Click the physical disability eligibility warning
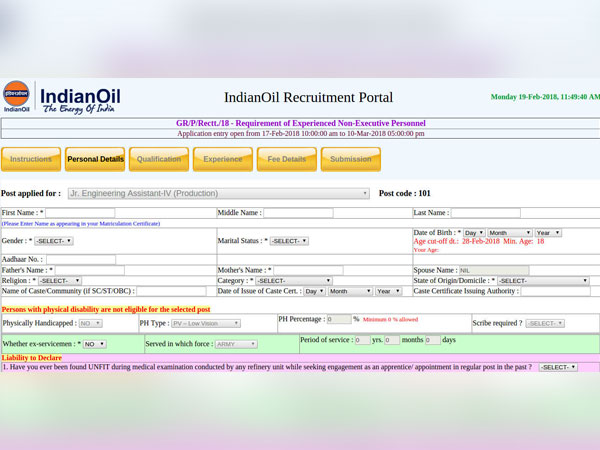Viewport: 600px width, 450px height. pyautogui.click(x=106, y=309)
